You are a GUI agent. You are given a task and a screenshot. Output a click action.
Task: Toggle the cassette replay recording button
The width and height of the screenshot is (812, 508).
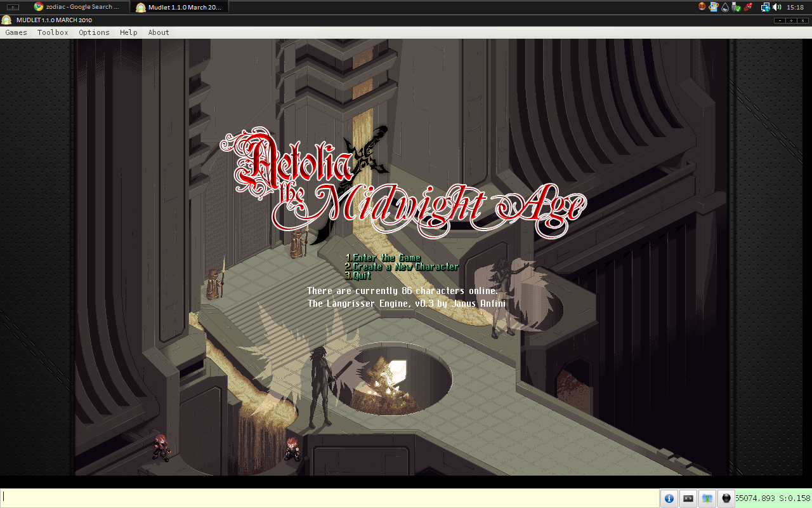[688, 498]
